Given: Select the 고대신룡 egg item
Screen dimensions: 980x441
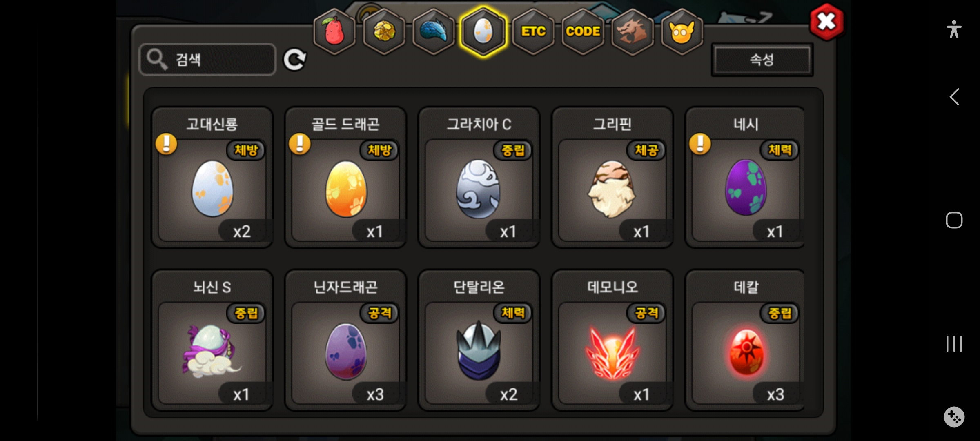Looking at the screenshot, I should tap(212, 178).
